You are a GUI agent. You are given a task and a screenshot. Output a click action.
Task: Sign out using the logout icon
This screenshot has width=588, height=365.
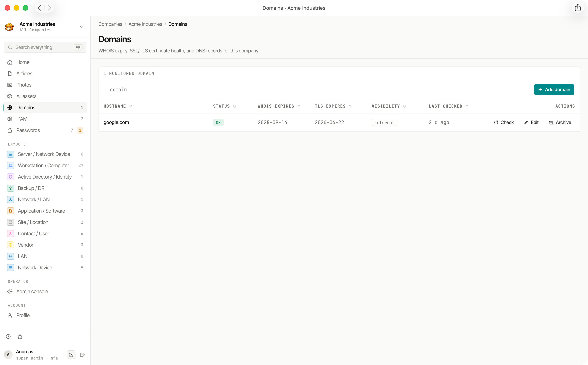82,355
